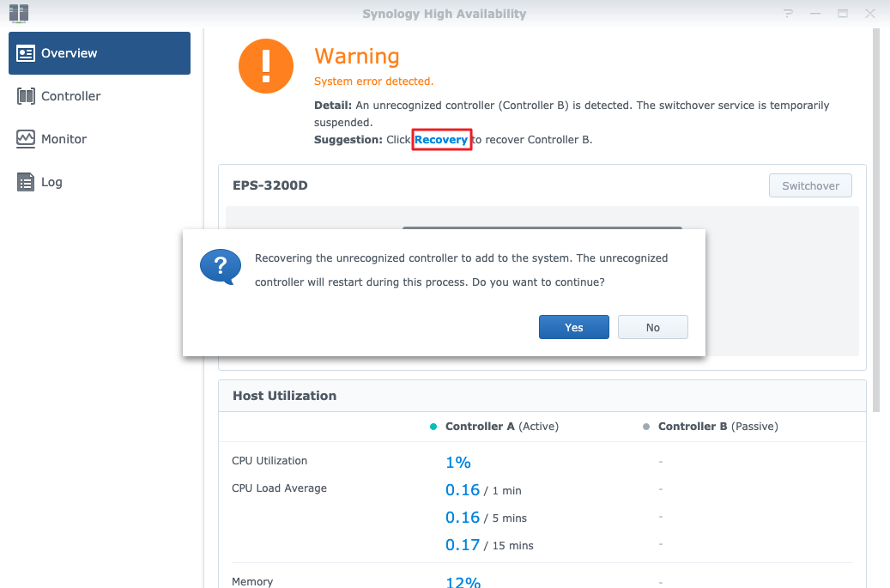Click the 0.16 / 5 mins load value
The width and height of the screenshot is (890, 588).
486,517
